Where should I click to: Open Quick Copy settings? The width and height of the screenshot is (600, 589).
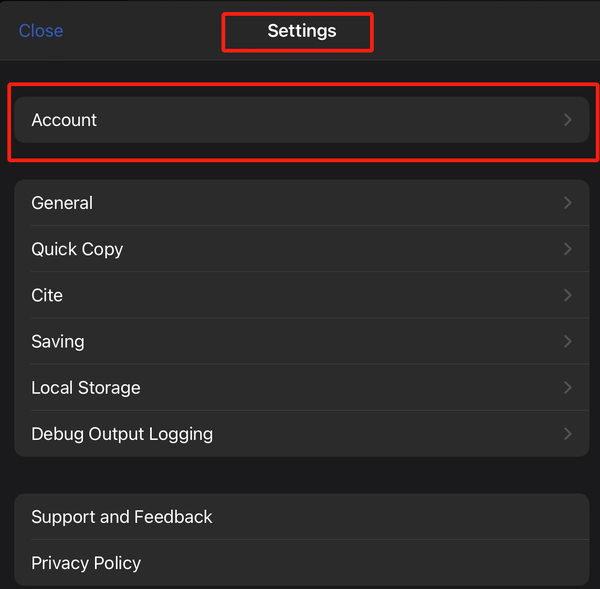click(x=302, y=249)
